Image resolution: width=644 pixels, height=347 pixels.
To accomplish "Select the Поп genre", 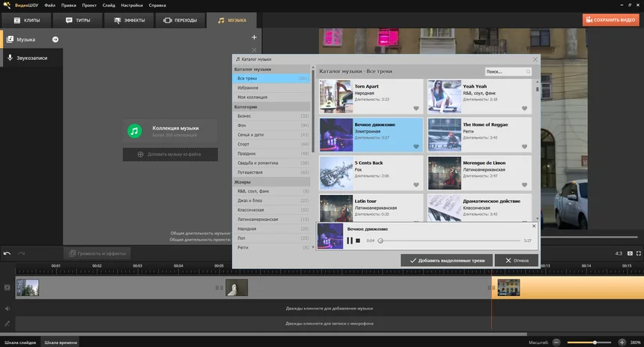I will [272, 238].
